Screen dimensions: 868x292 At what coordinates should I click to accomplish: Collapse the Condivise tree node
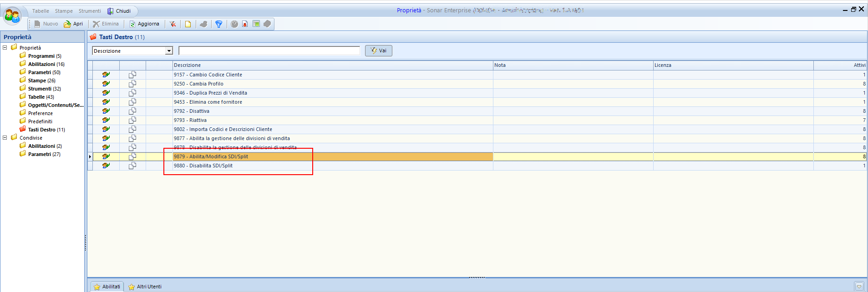[x=5, y=137]
